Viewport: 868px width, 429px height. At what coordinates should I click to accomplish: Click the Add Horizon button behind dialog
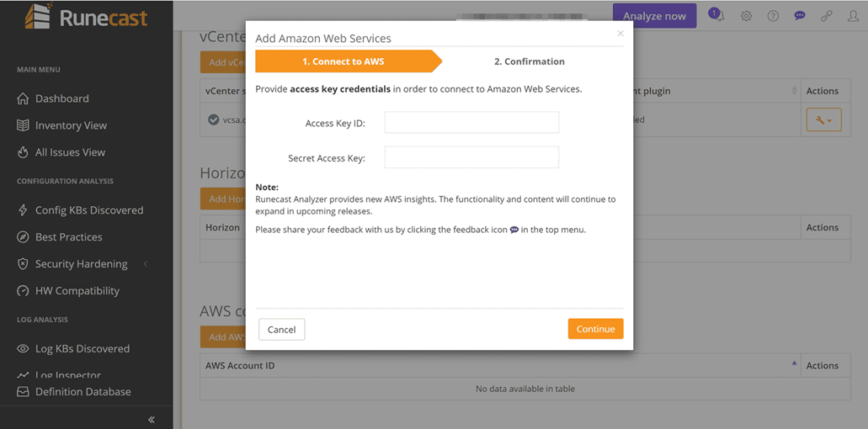tap(223, 199)
